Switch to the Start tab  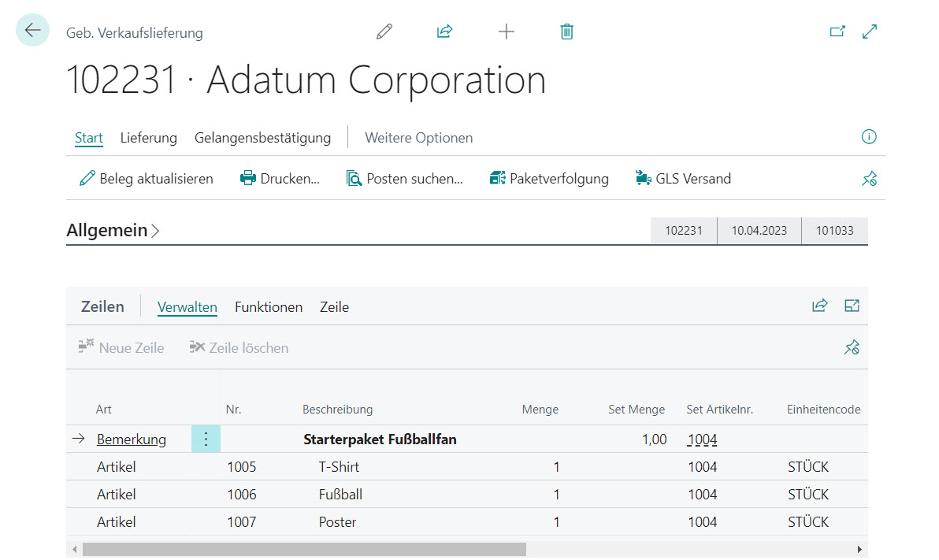pos(89,138)
